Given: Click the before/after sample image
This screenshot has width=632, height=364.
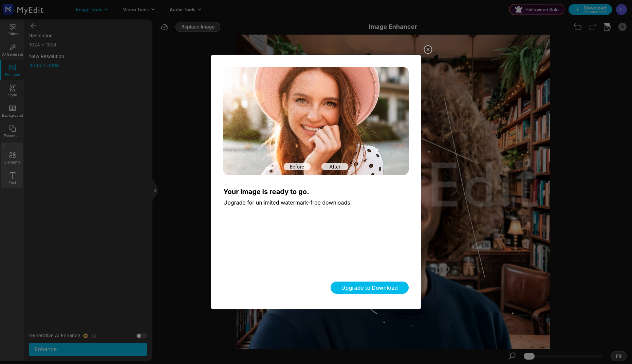Looking at the screenshot, I should click(316, 121).
